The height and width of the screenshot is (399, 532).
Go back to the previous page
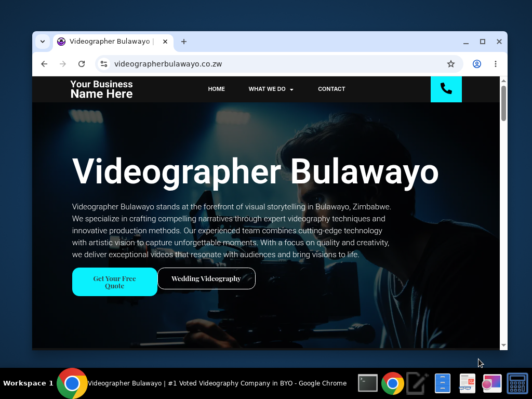point(44,64)
